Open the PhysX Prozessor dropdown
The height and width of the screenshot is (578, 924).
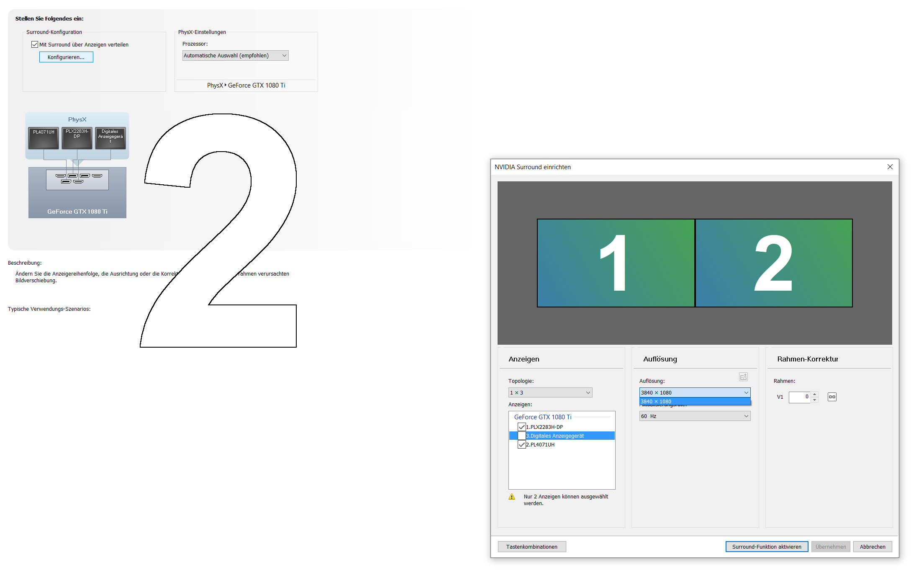[x=235, y=55]
